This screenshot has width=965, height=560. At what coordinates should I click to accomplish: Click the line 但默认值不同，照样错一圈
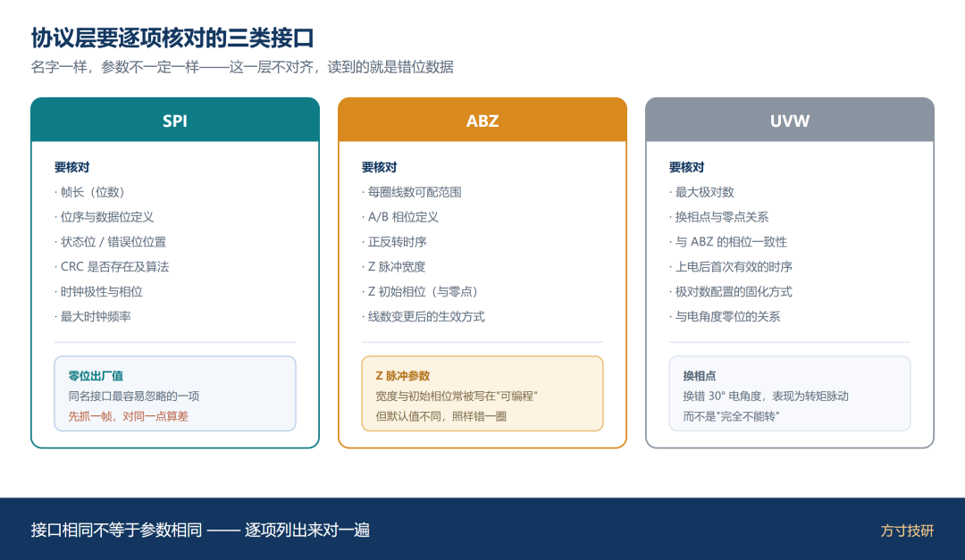click(441, 416)
